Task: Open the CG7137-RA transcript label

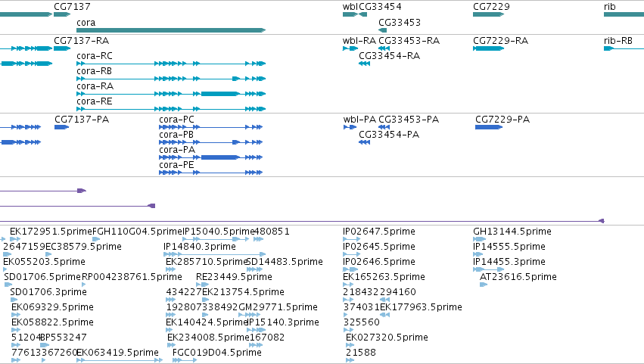Action: (81, 41)
